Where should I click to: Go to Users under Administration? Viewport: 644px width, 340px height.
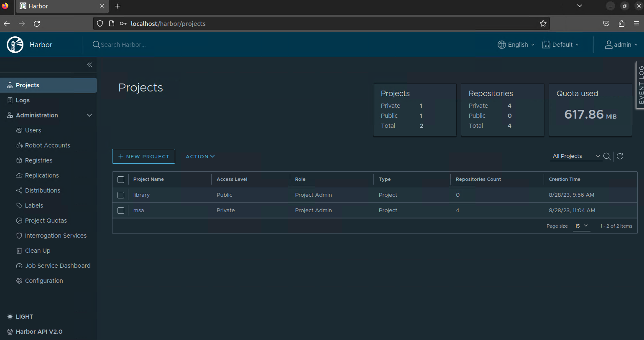33,130
